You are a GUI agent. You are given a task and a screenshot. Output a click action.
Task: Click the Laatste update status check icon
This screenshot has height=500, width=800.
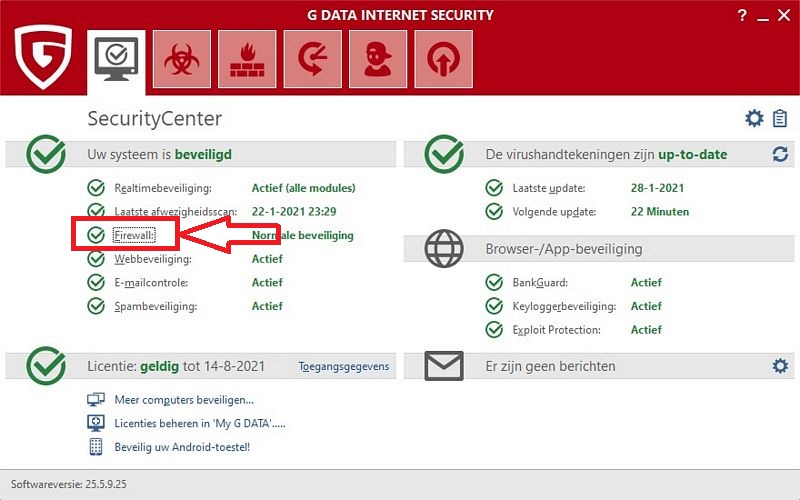point(494,188)
